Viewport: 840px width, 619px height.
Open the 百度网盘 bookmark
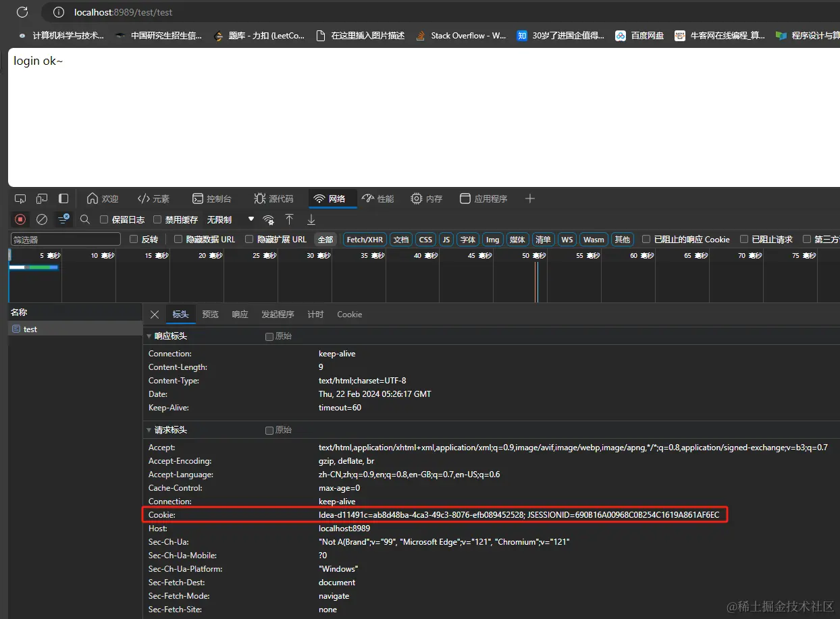point(639,36)
